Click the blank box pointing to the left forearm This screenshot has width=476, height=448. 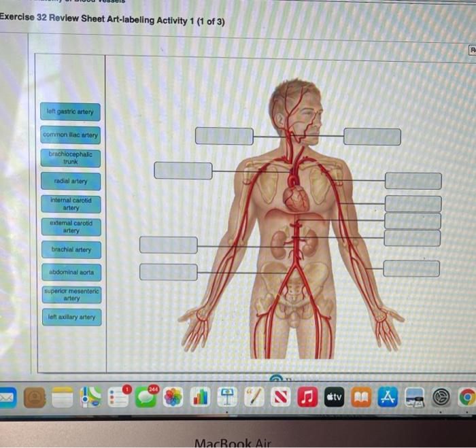[x=411, y=269]
